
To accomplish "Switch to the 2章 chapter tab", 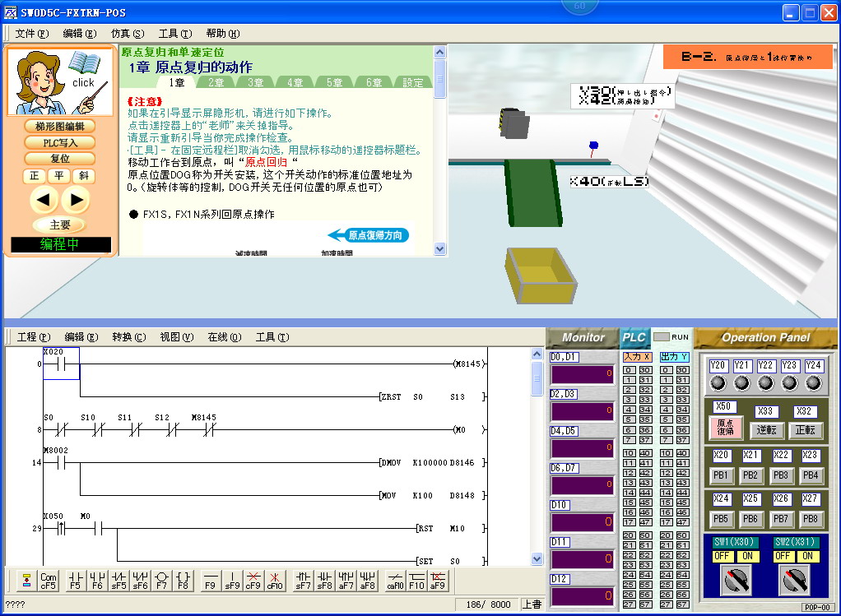I will click(x=216, y=82).
